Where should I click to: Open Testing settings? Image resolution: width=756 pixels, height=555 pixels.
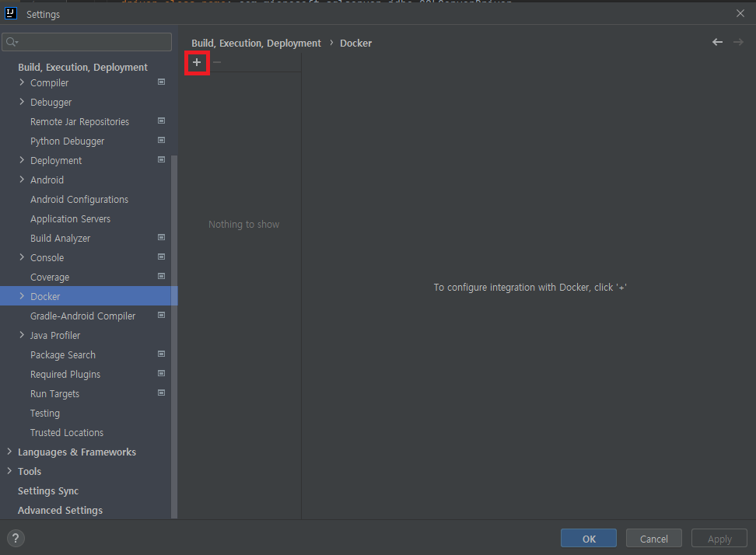[x=45, y=414]
